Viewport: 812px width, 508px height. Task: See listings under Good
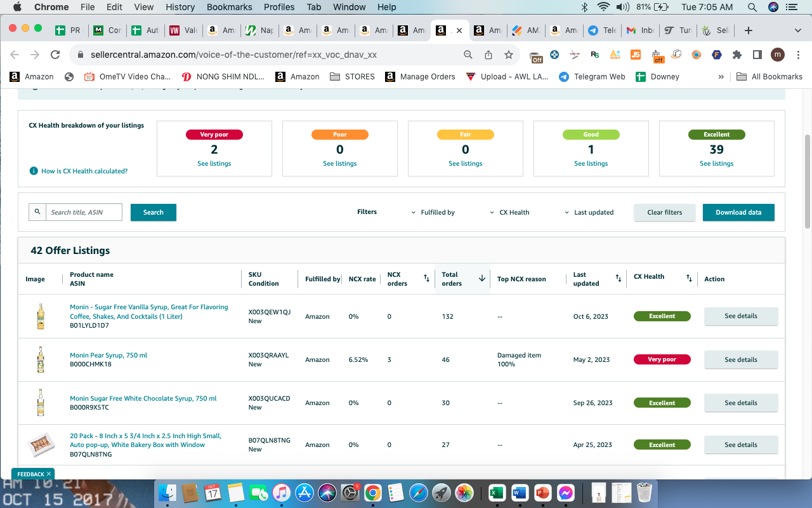tap(591, 164)
